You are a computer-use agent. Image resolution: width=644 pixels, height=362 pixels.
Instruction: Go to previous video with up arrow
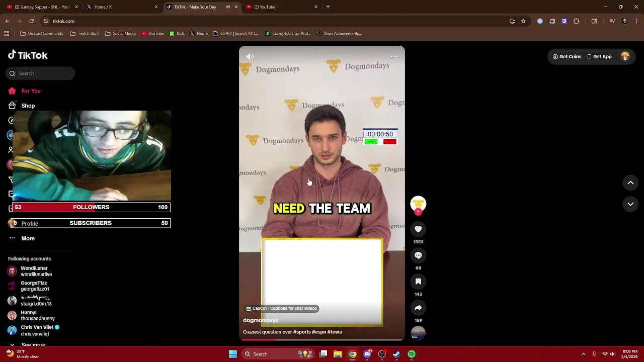click(x=630, y=183)
